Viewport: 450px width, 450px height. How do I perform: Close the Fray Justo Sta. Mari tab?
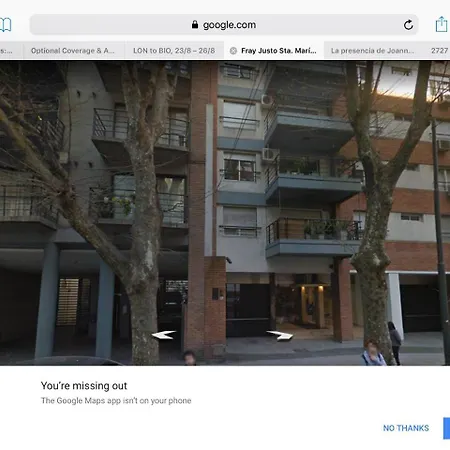tap(233, 51)
